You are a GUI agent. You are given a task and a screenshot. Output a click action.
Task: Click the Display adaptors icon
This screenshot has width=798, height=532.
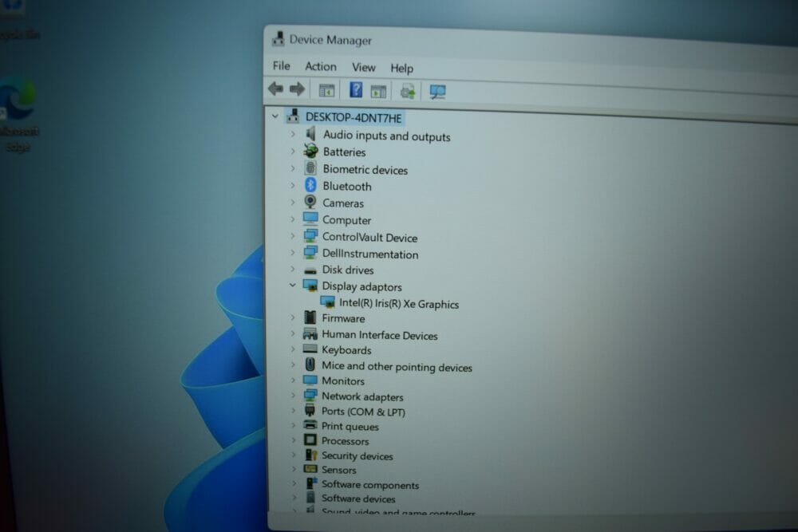click(x=310, y=286)
